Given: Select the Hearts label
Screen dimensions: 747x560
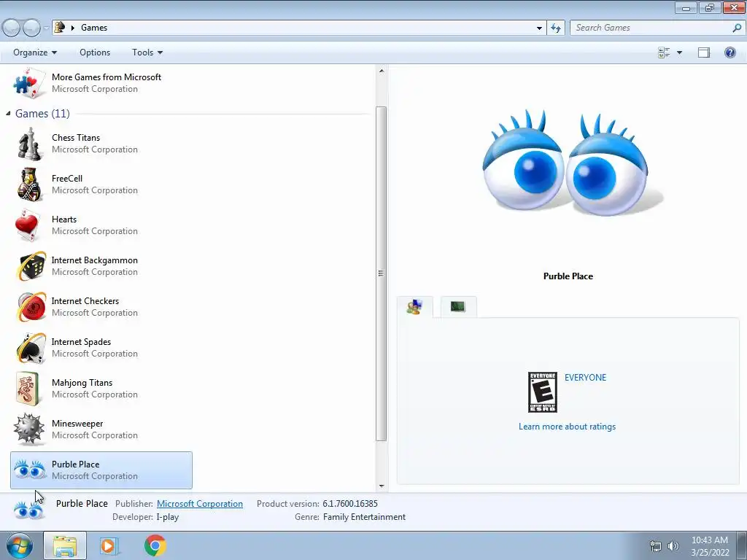Looking at the screenshot, I should (x=64, y=219).
